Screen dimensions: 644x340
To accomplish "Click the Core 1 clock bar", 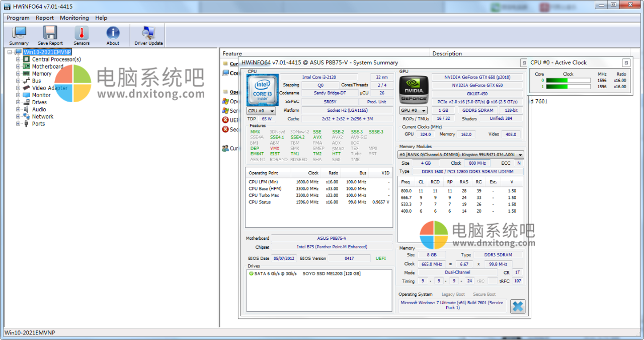I will 568,87.
